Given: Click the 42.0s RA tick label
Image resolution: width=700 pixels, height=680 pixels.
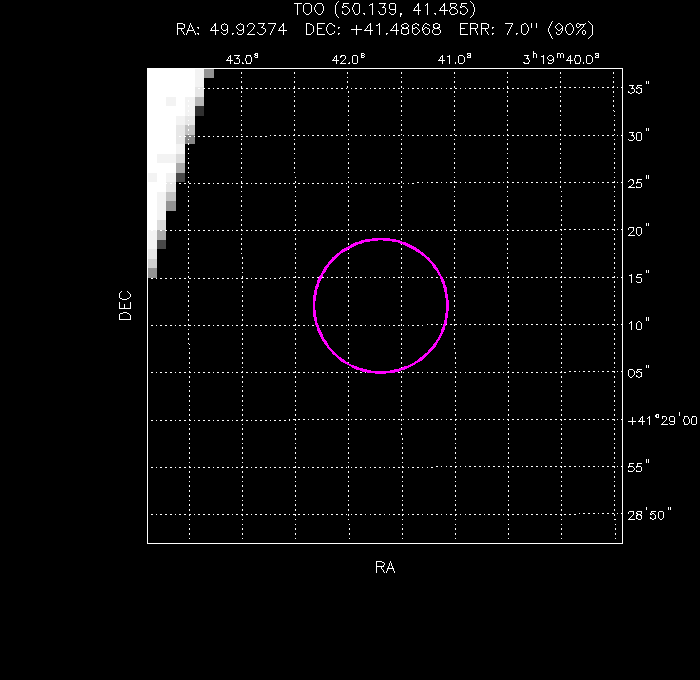Looking at the screenshot, I should [349, 59].
